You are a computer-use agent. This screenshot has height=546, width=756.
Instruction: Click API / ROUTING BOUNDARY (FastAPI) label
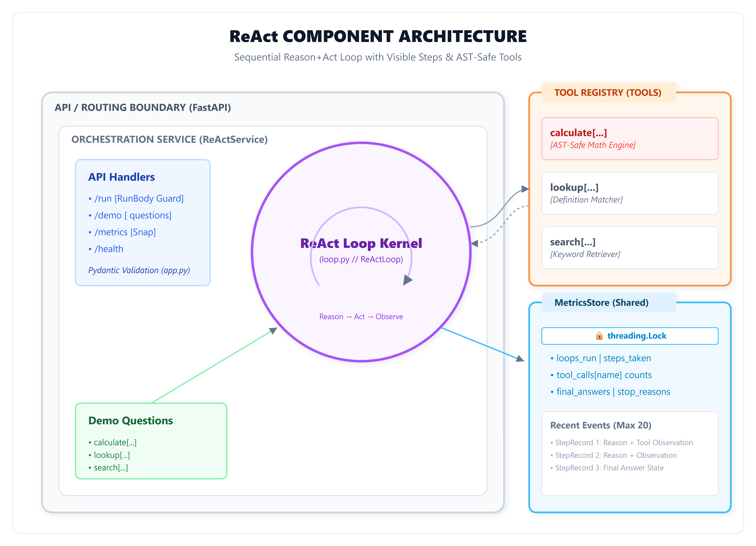click(143, 107)
